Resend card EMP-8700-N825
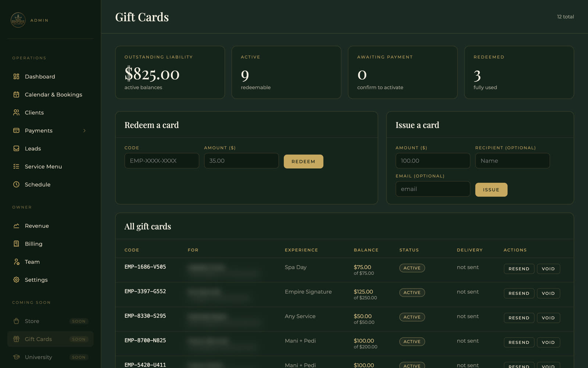The width and height of the screenshot is (588, 368). (x=519, y=343)
